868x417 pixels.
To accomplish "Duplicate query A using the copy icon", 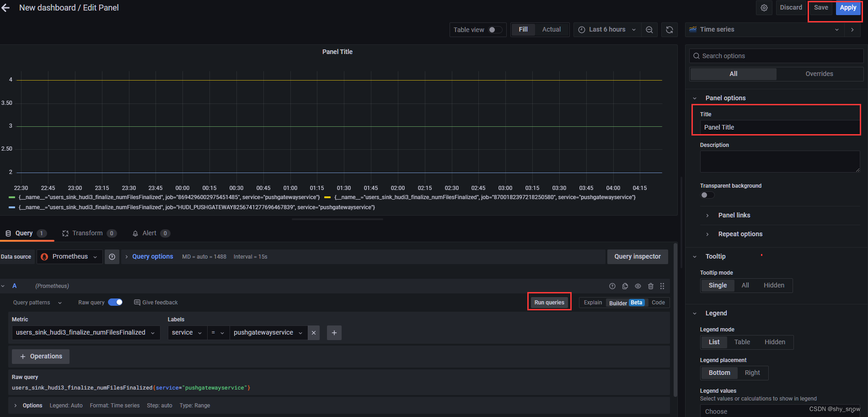I will (x=625, y=286).
